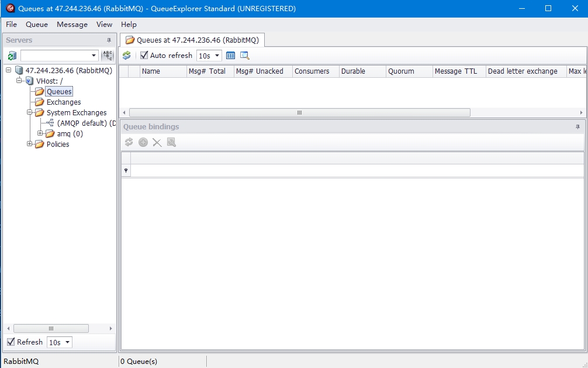The image size is (588, 368).
Task: Click the Queue bindings filter row field
Action: click(357, 170)
